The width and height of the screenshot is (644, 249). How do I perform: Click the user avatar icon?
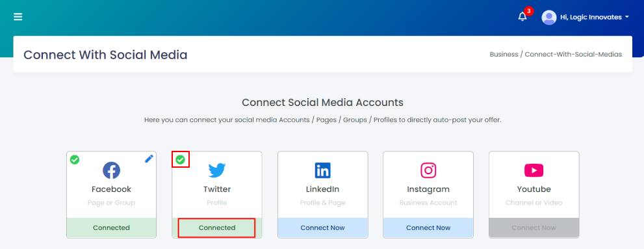point(548,18)
